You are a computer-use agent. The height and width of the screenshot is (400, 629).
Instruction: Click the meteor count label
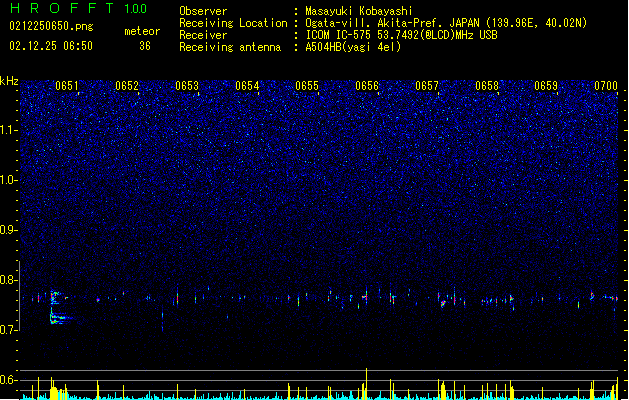pyautogui.click(x=142, y=31)
